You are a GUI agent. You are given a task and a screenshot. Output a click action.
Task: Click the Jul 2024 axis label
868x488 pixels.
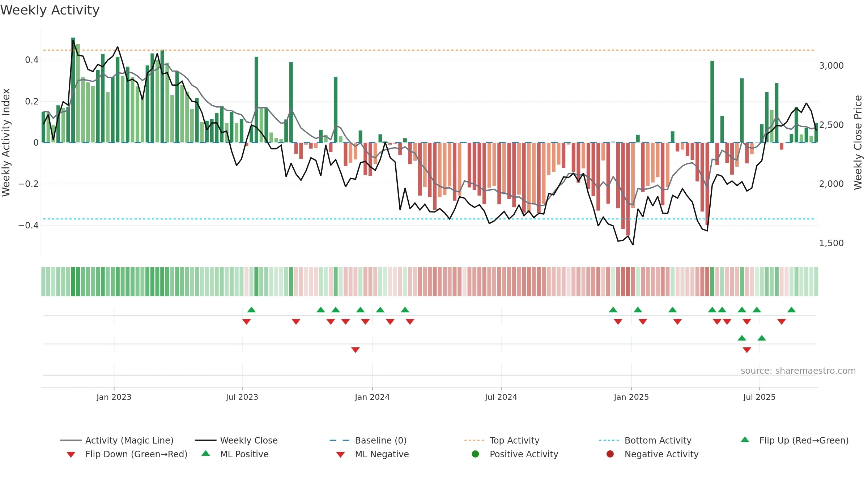click(x=501, y=397)
